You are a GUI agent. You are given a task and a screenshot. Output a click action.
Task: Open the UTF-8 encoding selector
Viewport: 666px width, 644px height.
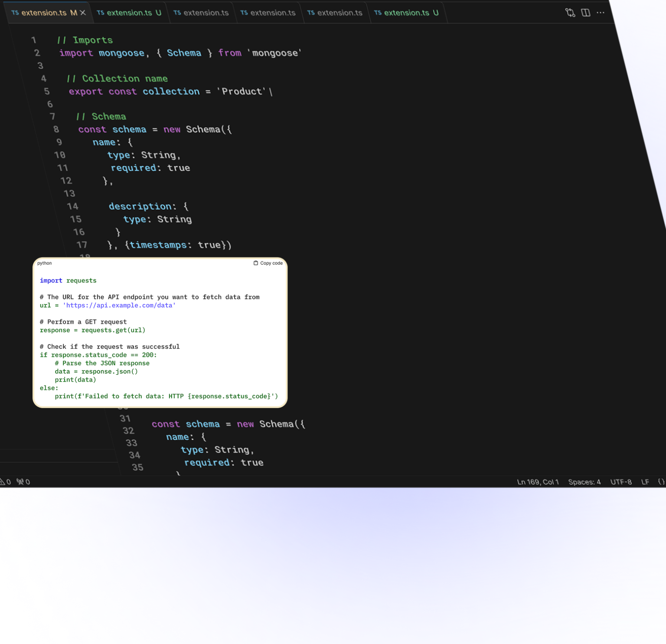tap(620, 482)
